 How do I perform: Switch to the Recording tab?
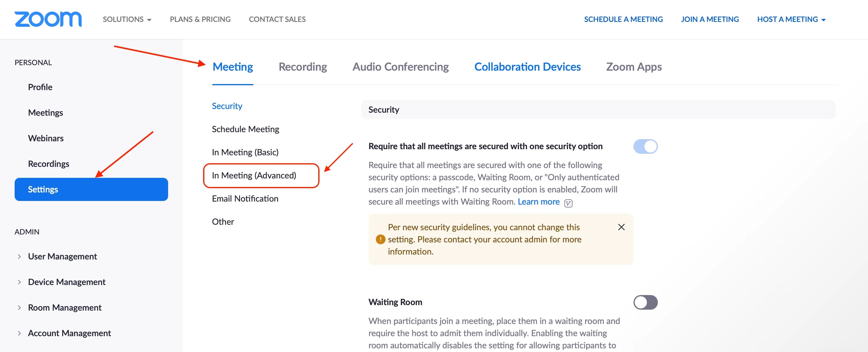[302, 67]
